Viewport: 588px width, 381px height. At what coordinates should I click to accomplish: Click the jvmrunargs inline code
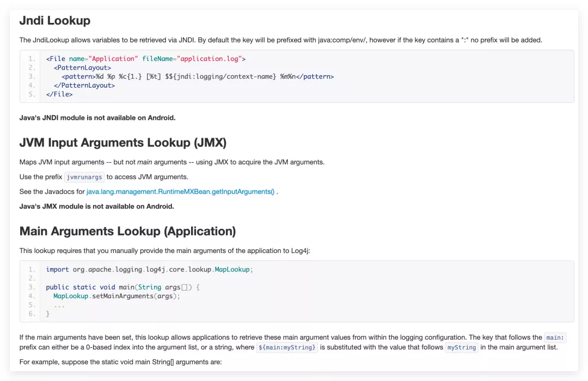(84, 177)
